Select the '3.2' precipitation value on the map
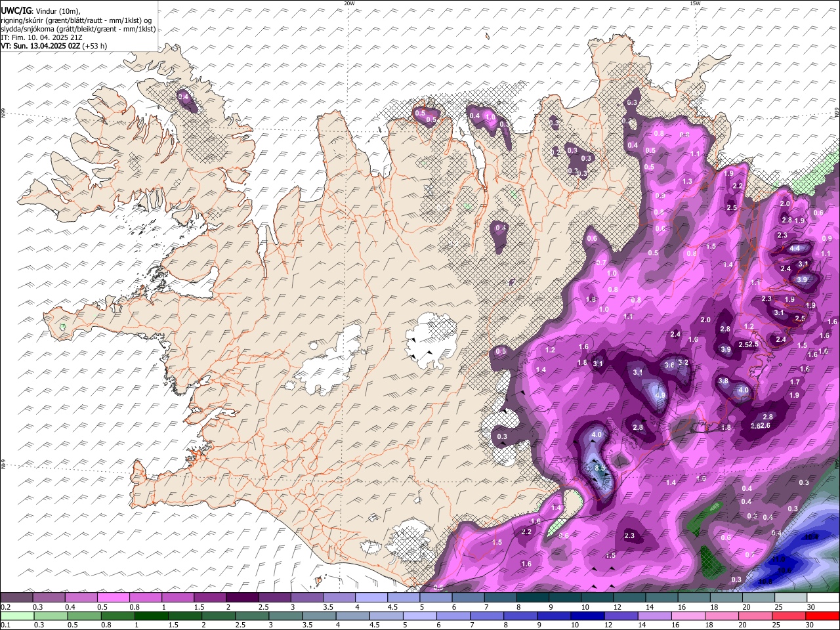840x630 pixels. coord(683,362)
